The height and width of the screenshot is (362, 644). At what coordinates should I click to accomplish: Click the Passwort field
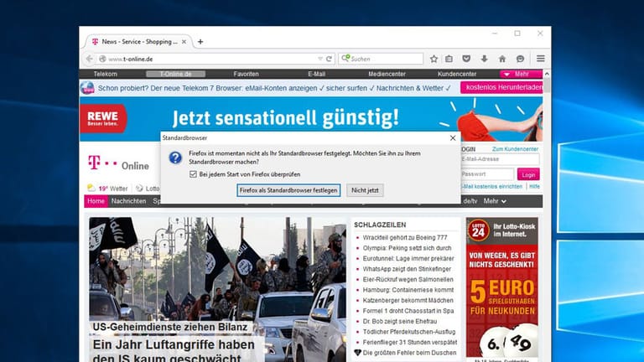pyautogui.click(x=487, y=174)
